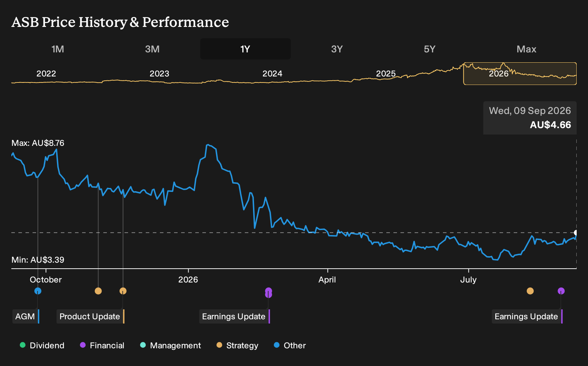Image resolution: width=588 pixels, height=366 pixels.
Task: Select the 1Y time range tab
Action: 246,49
